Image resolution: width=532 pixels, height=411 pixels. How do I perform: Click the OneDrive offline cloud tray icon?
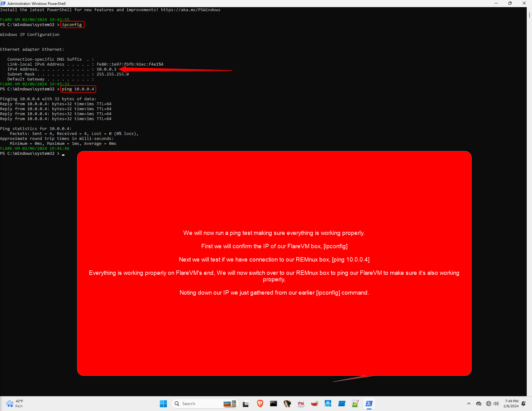coord(479,404)
